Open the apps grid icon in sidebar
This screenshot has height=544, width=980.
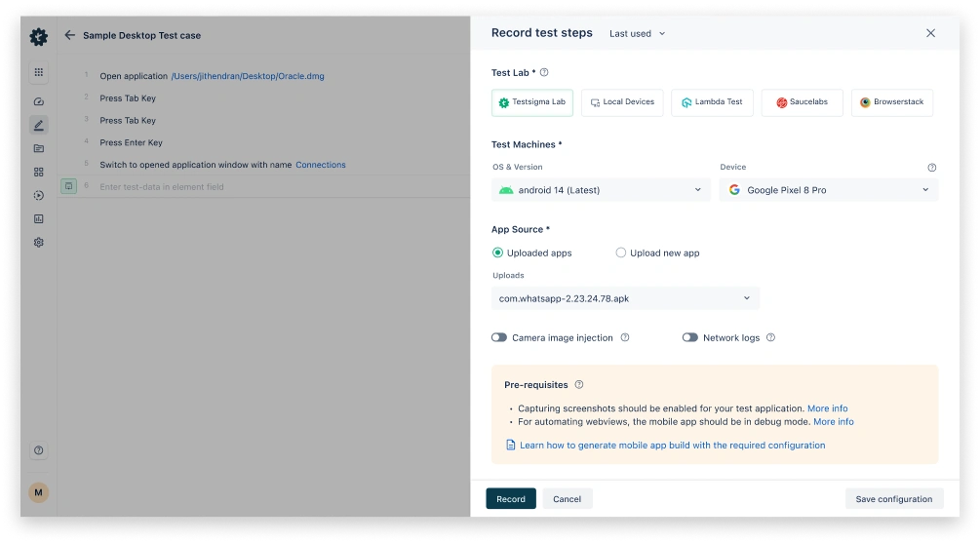pyautogui.click(x=38, y=72)
